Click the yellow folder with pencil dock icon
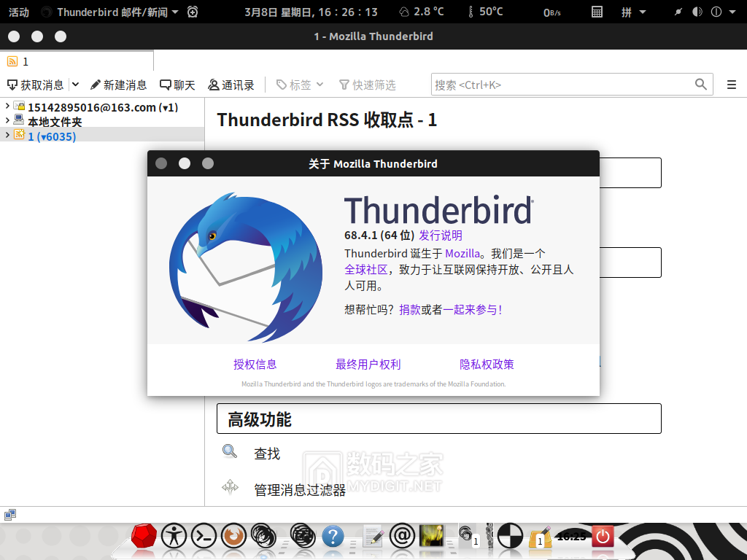747x560 pixels. (541, 537)
